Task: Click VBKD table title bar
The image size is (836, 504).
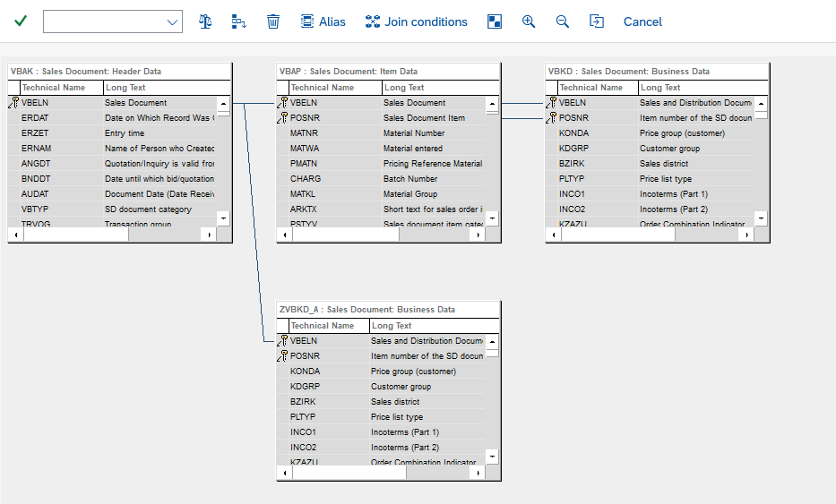Action: point(657,72)
